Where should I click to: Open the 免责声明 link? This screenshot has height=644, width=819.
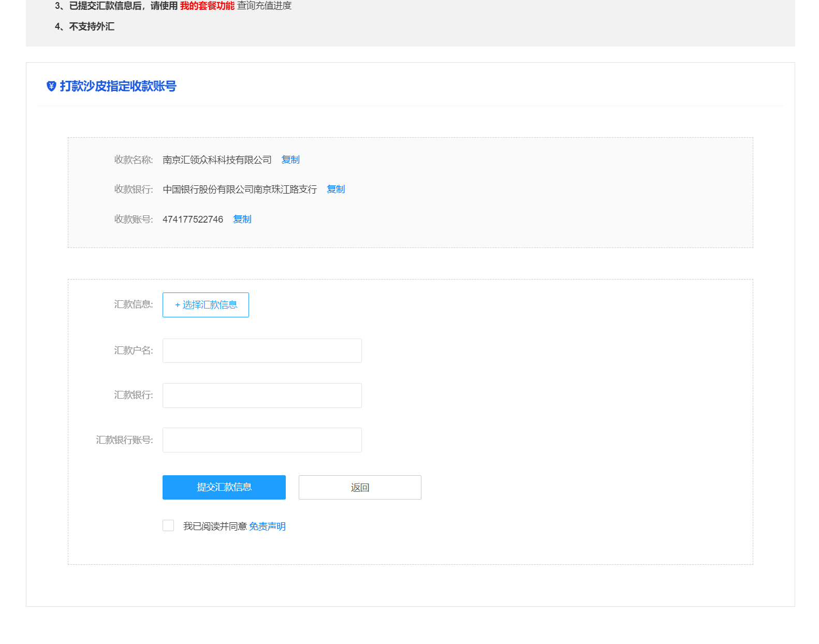pos(267,526)
